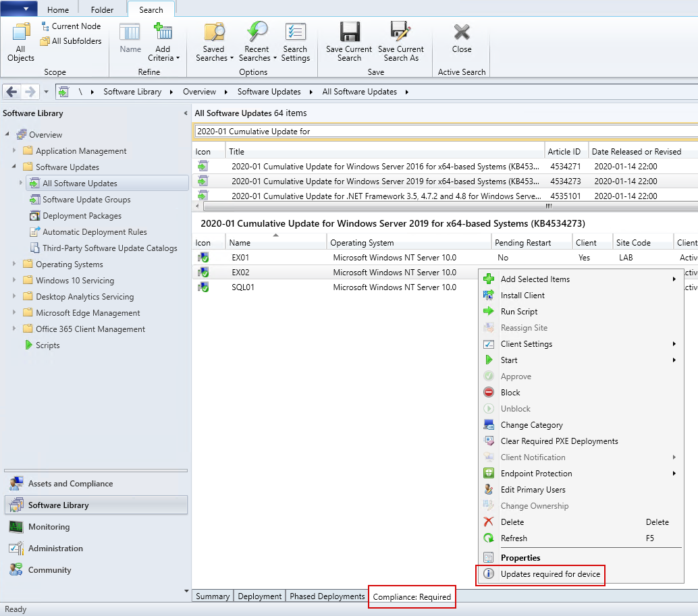This screenshot has width=698, height=616.
Task: Choose Change Category in context menu
Action: [x=581, y=425]
